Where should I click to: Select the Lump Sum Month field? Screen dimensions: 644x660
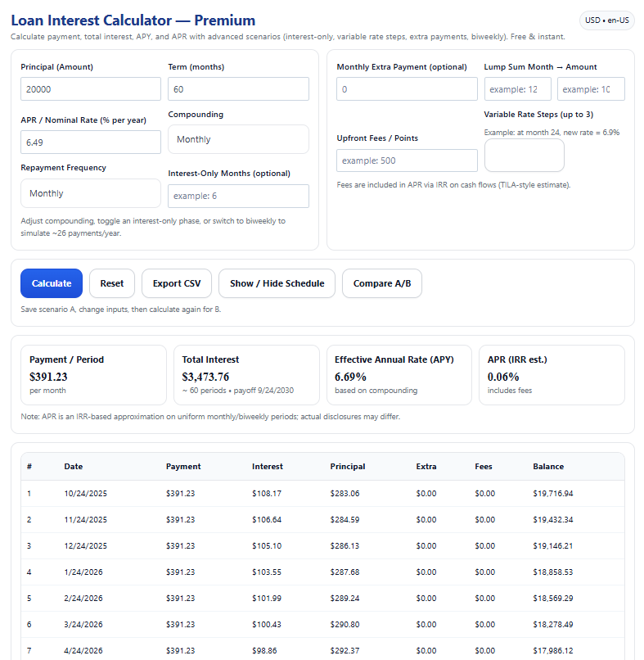pyautogui.click(x=518, y=88)
